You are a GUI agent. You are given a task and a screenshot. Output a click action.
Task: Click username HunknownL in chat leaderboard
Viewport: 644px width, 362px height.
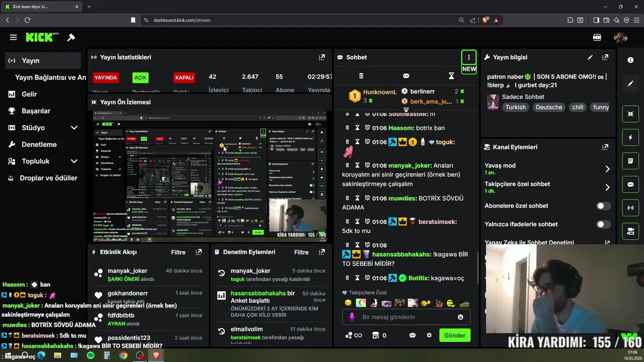(380, 92)
